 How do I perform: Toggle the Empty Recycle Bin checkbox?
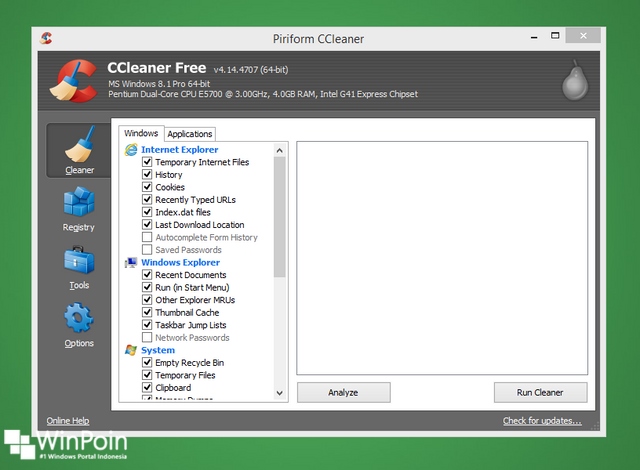click(147, 363)
